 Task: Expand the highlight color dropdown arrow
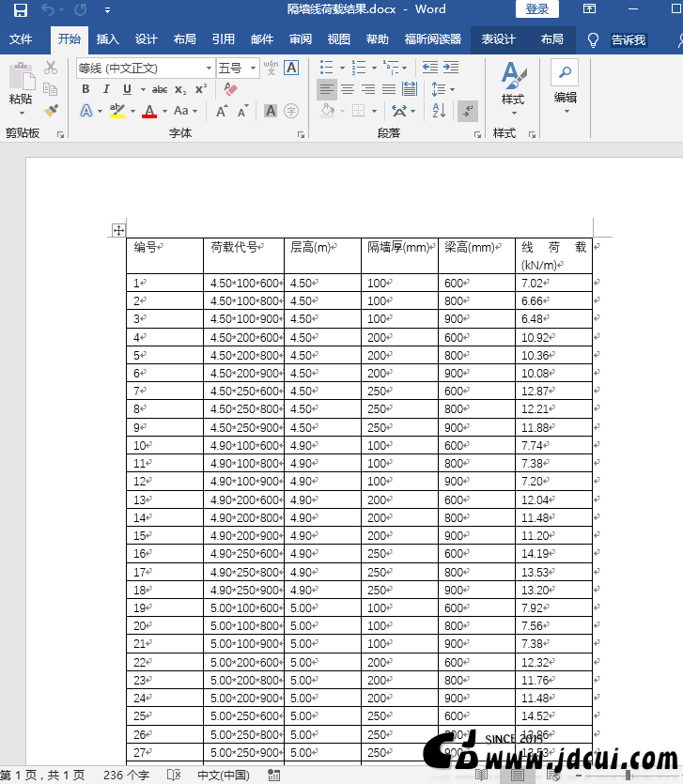click(x=133, y=111)
